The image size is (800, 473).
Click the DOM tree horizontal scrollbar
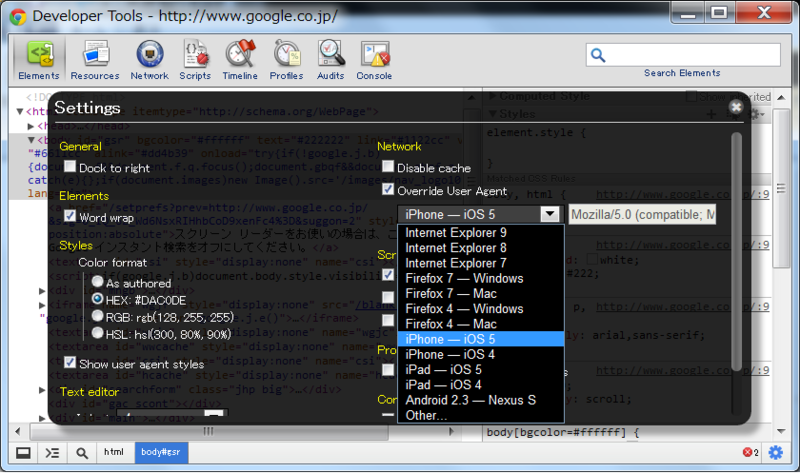pos(209,432)
